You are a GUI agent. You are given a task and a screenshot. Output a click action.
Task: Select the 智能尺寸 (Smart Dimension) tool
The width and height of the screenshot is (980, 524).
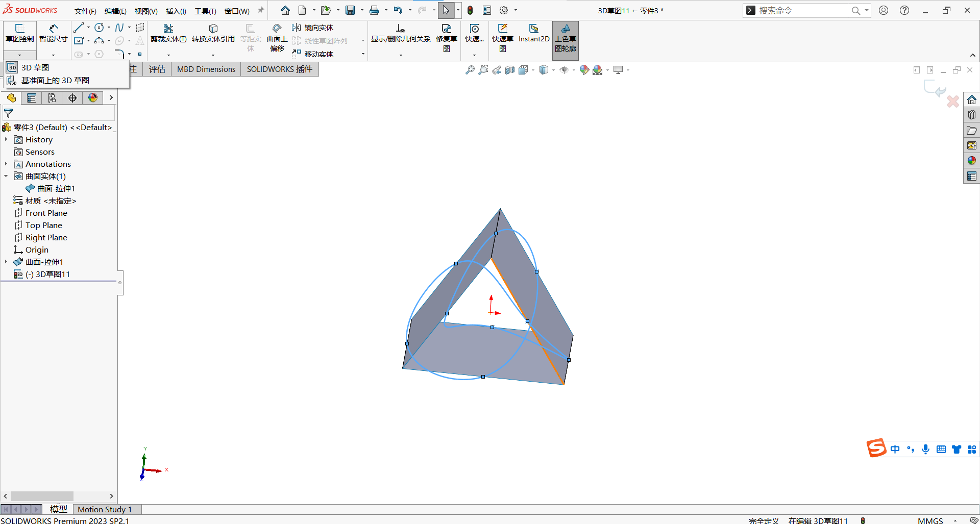[x=53, y=36]
